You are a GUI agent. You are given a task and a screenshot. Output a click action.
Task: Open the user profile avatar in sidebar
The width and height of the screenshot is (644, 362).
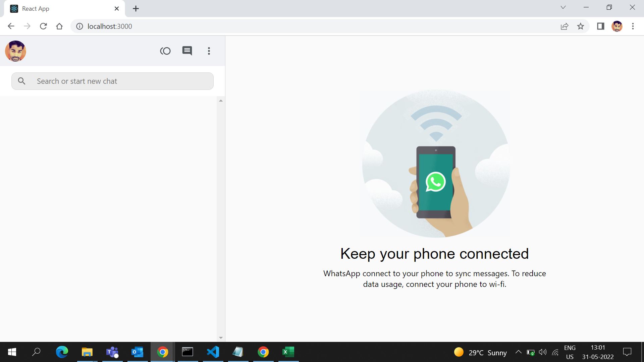point(15,51)
